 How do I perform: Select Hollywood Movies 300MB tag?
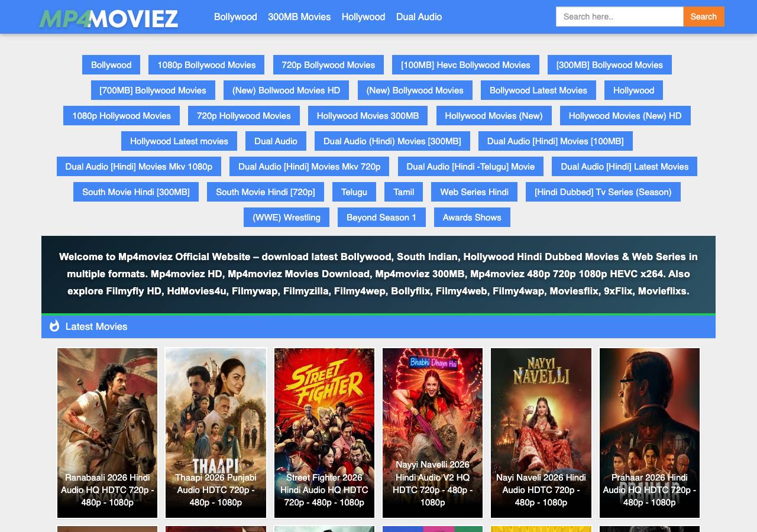click(x=368, y=116)
